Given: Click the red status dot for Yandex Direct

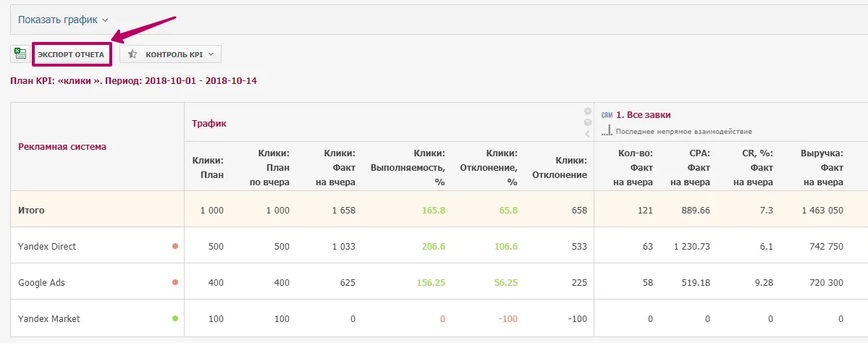Looking at the screenshot, I should coord(175,246).
